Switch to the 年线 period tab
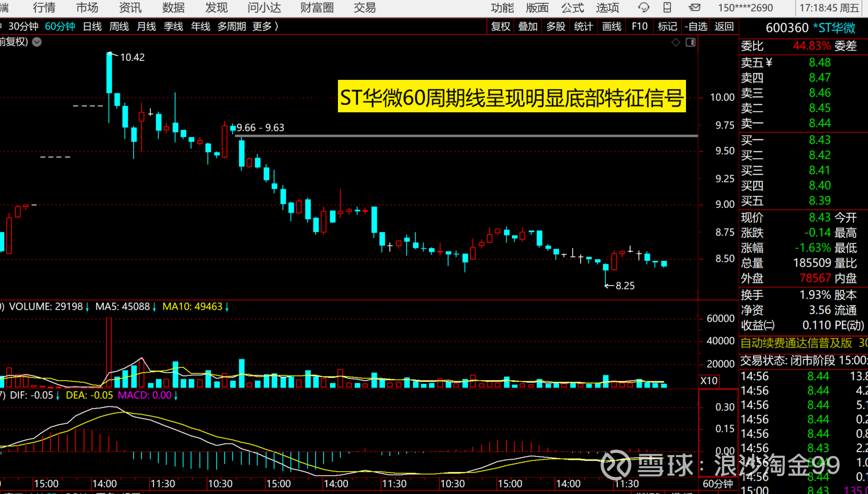This screenshot has height=494, width=868. point(201,27)
